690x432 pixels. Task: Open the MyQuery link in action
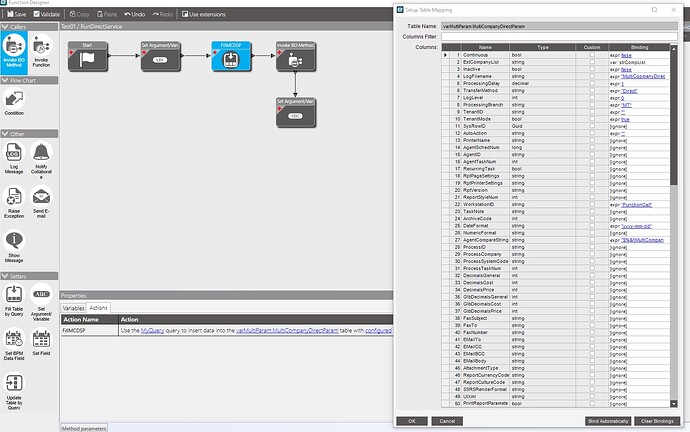152,330
